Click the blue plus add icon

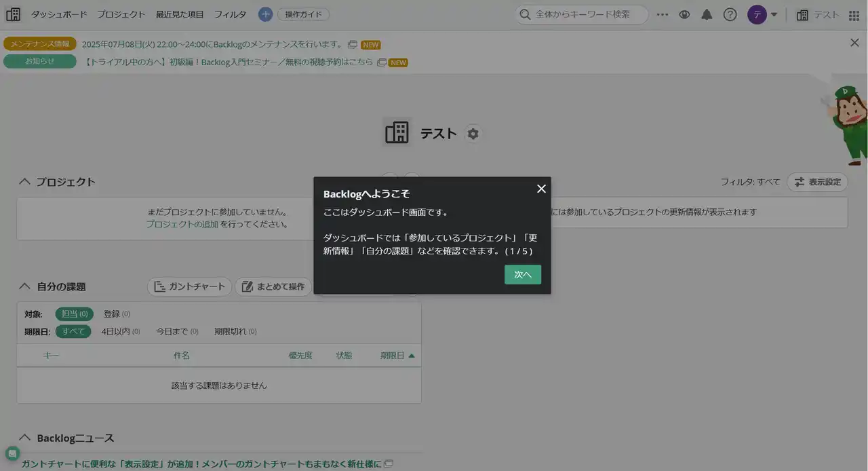pyautogui.click(x=265, y=14)
